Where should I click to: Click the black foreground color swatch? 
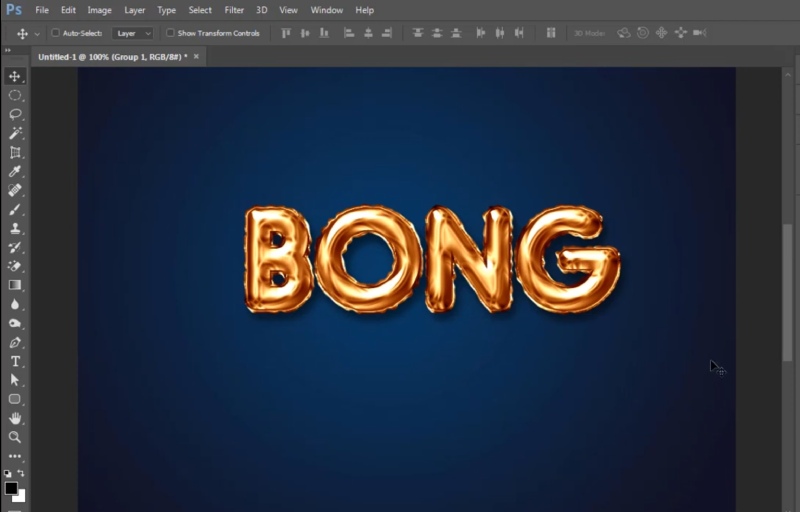click(x=11, y=487)
